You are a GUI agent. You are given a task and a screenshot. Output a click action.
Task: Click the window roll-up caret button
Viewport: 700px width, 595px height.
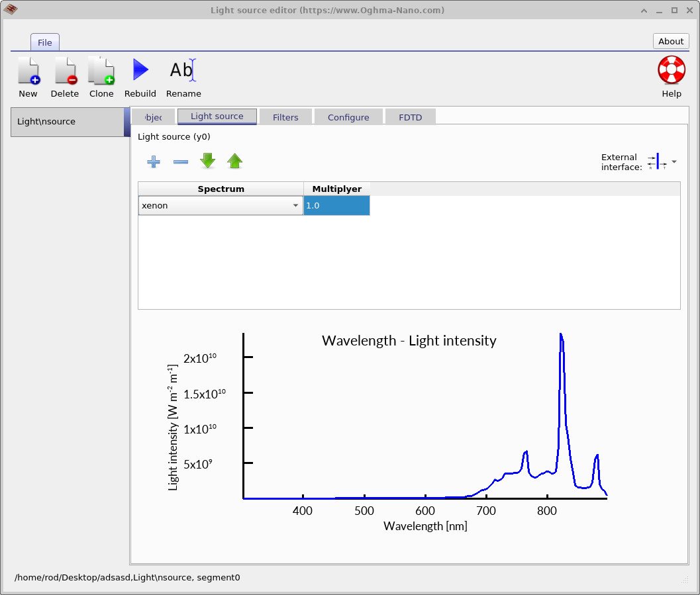point(644,11)
